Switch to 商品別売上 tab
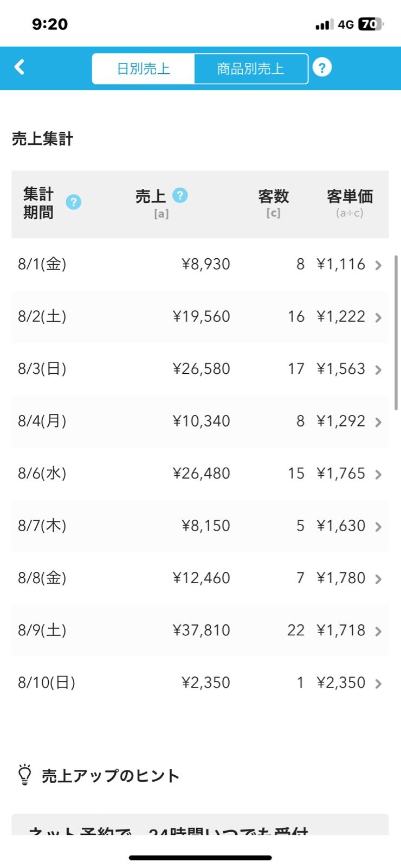401x868 pixels. (x=250, y=69)
